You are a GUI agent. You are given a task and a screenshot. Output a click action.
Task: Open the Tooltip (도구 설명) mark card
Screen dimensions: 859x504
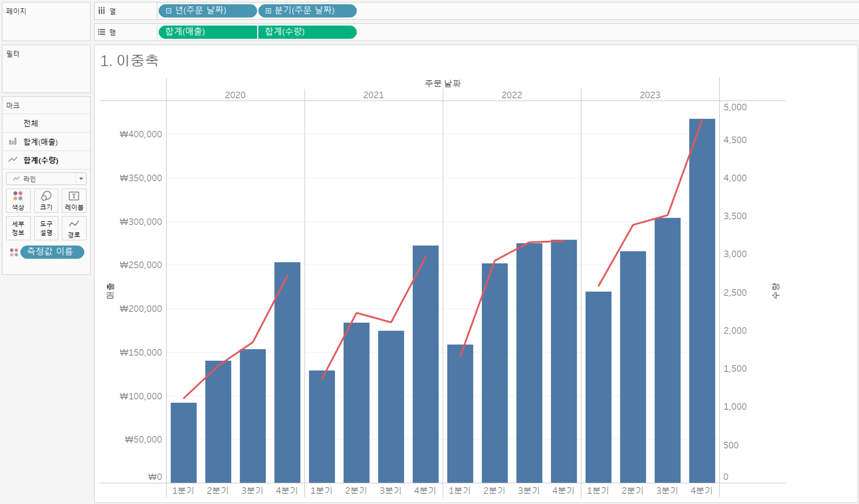[x=46, y=228]
